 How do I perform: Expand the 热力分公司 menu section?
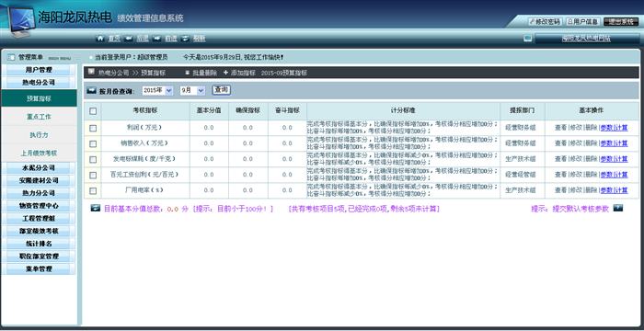pos(39,193)
